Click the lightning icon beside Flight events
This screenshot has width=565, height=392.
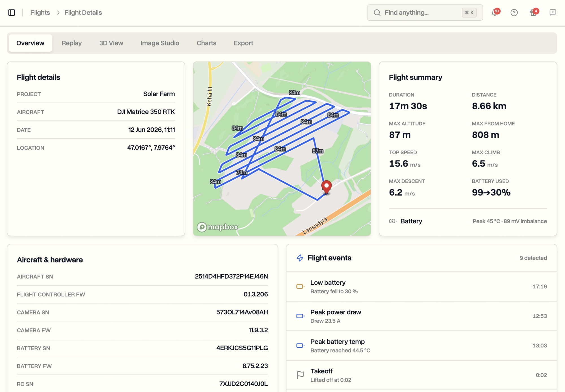300,258
